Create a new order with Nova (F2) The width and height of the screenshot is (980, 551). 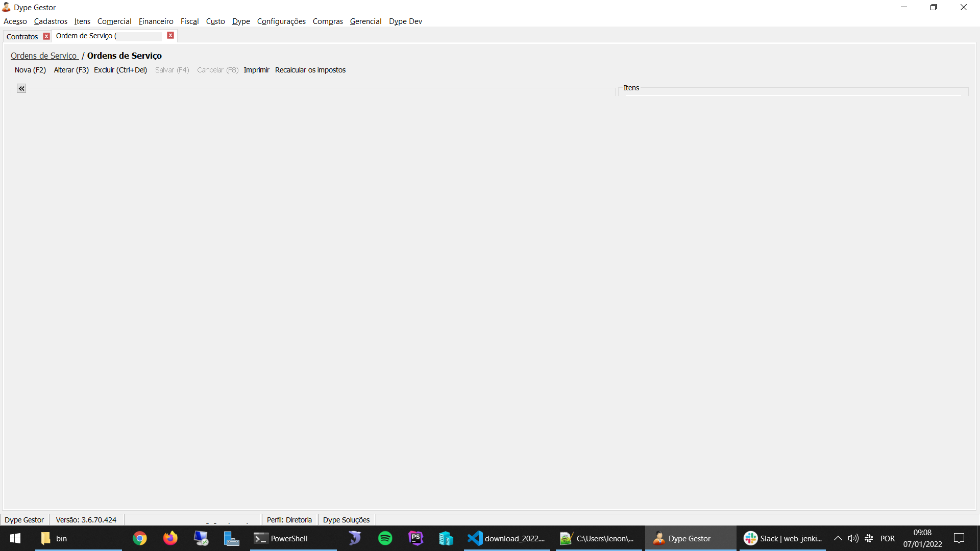pos(30,70)
